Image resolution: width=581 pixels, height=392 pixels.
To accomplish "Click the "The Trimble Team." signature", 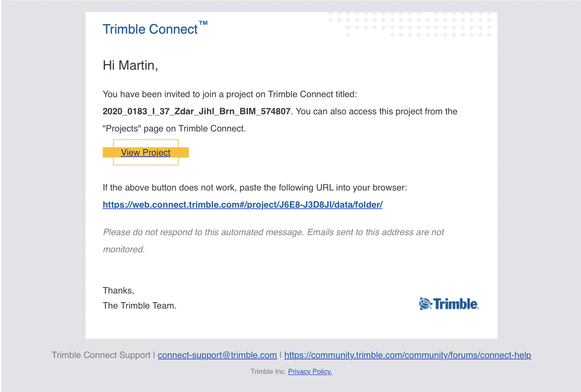I will 139,305.
